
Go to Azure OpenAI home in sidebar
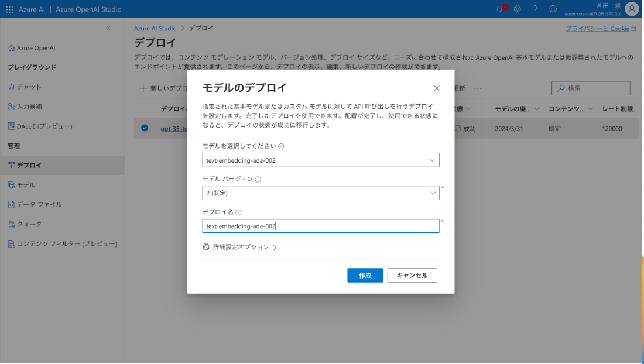pos(32,48)
